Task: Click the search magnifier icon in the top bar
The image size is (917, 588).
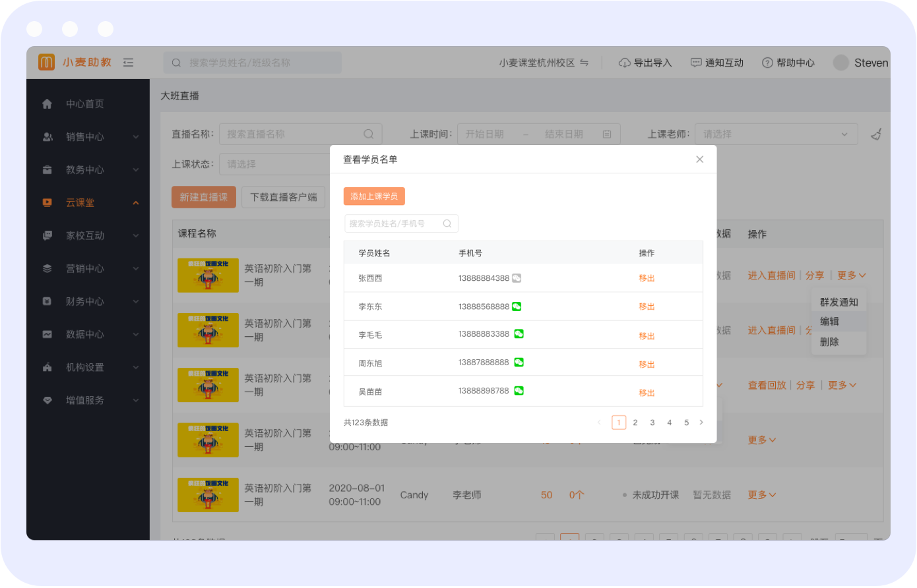Action: (176, 63)
